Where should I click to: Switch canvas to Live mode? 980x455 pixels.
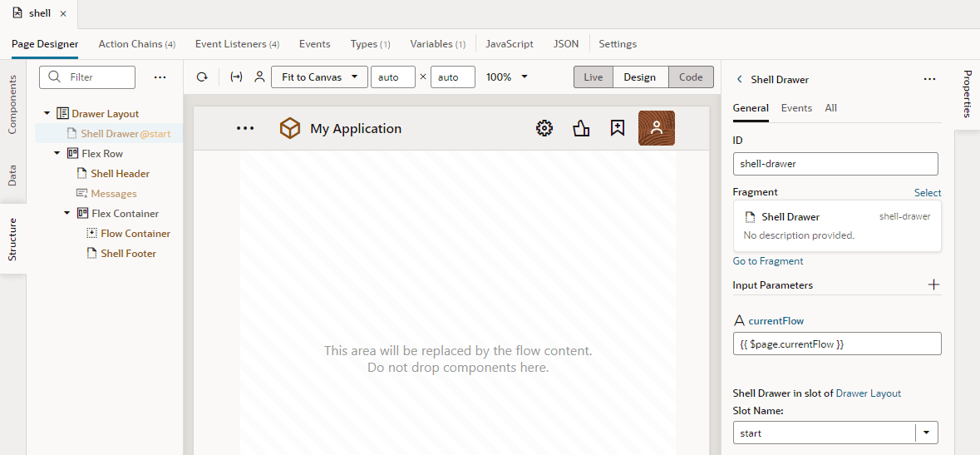(593, 77)
